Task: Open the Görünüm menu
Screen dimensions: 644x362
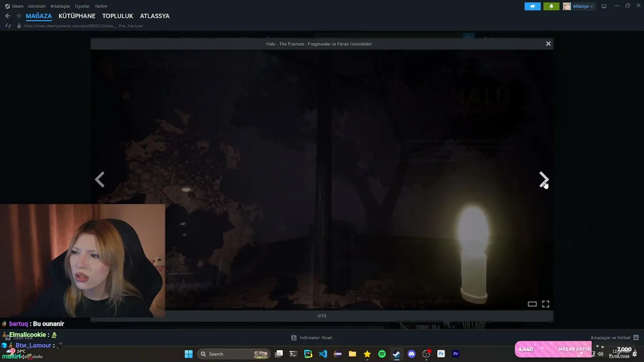Action: click(37, 6)
